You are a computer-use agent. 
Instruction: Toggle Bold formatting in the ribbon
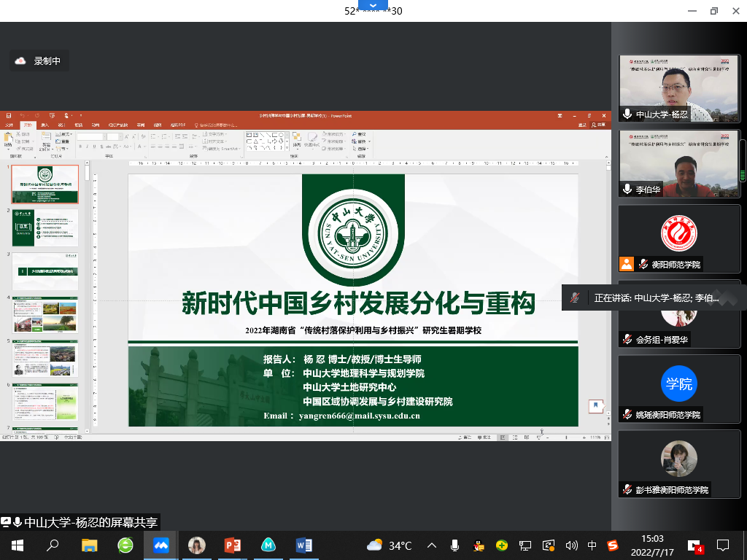point(80,146)
